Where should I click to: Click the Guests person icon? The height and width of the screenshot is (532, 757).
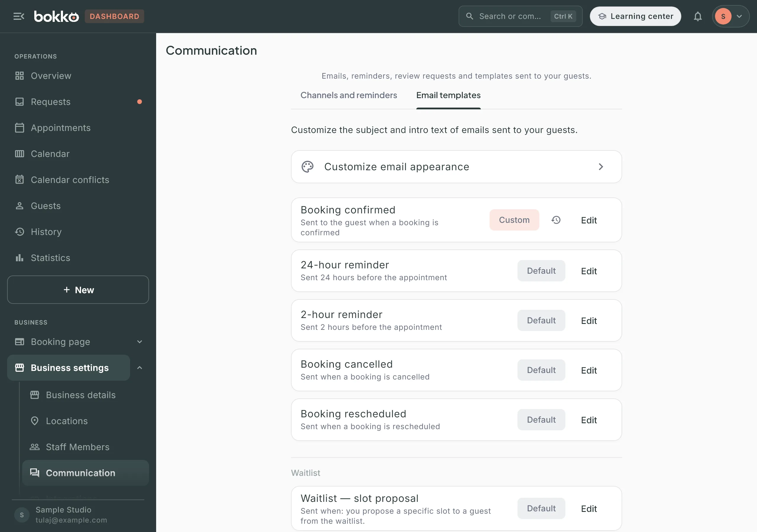[20, 206]
